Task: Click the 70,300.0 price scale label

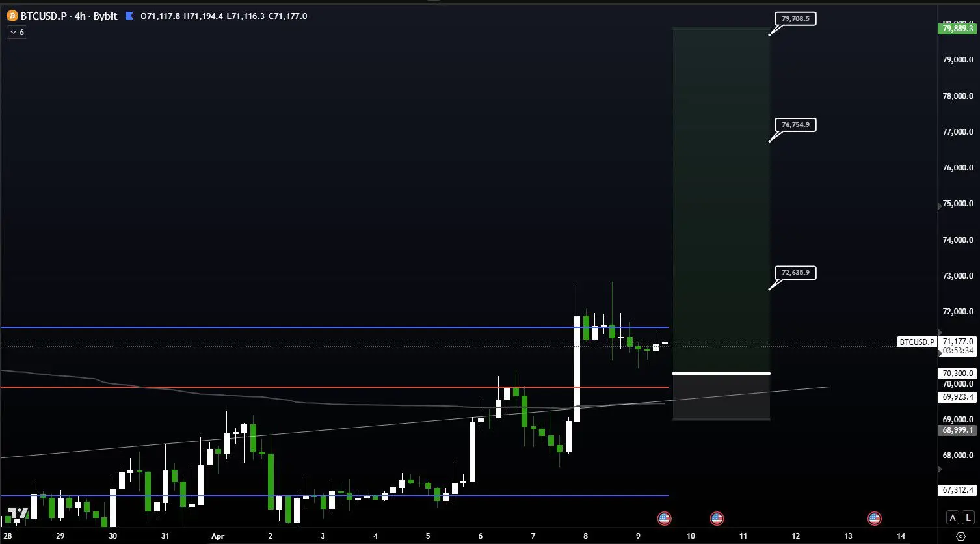Action: (957, 374)
